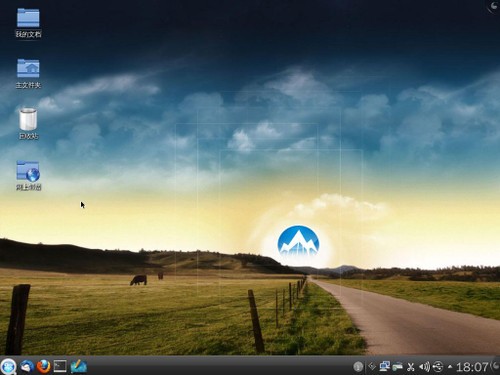The height and width of the screenshot is (375, 500).
Task: Click the diamond-shaped tray icon
Action: (x=372, y=367)
